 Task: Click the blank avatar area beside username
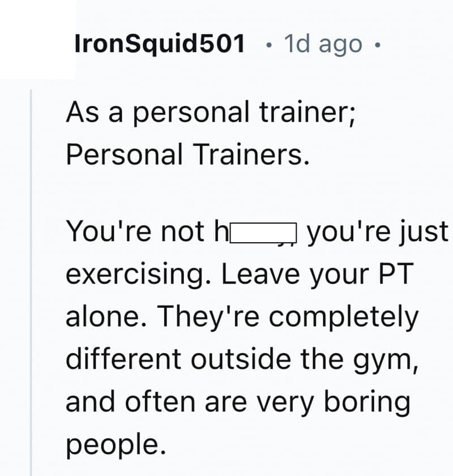[37, 40]
